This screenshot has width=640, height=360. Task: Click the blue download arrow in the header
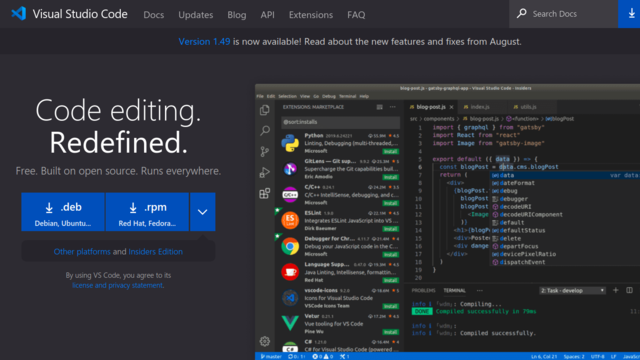pyautogui.click(x=631, y=13)
